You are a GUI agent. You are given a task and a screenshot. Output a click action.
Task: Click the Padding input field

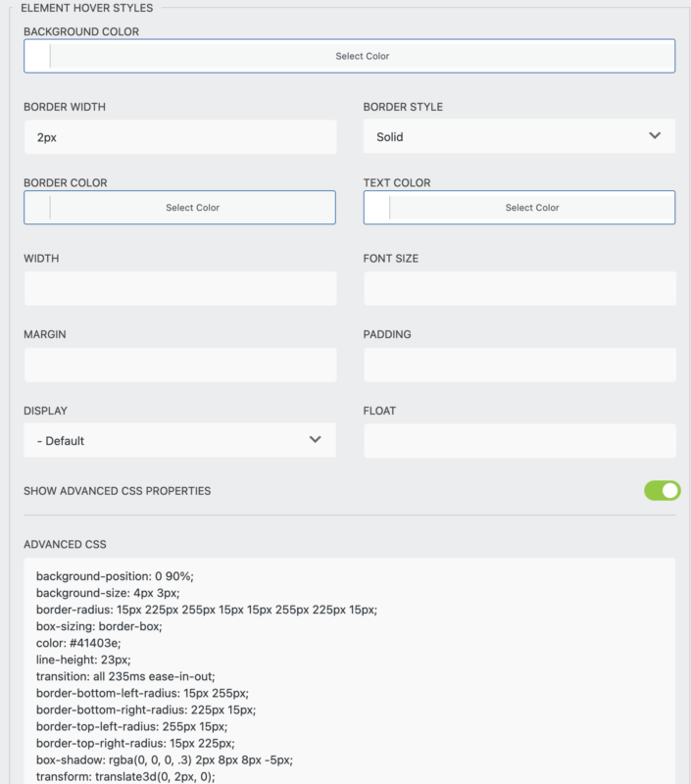[519, 364]
